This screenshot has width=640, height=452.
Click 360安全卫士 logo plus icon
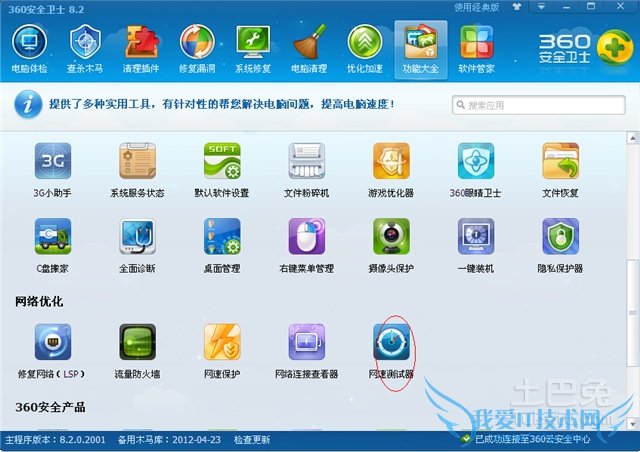615,48
